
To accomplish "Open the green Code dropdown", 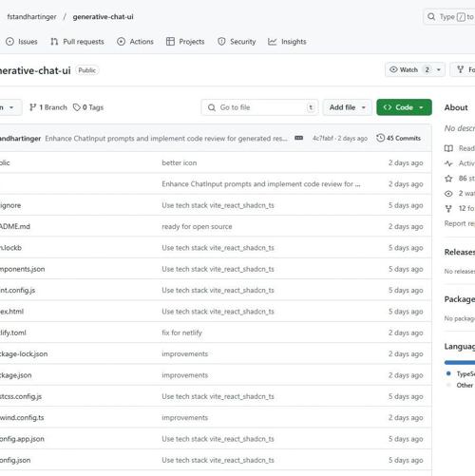I will 404,107.
